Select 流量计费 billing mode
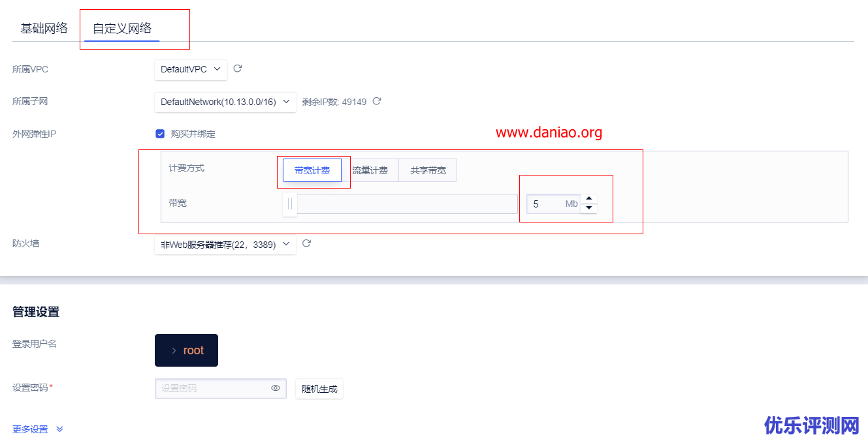 (369, 170)
